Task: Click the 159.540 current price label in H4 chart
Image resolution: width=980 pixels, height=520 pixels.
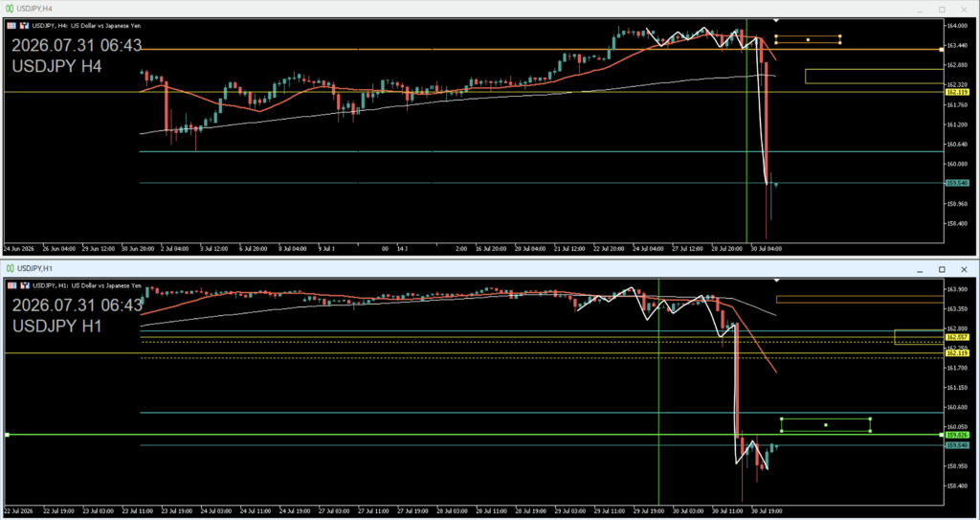Action: [957, 183]
